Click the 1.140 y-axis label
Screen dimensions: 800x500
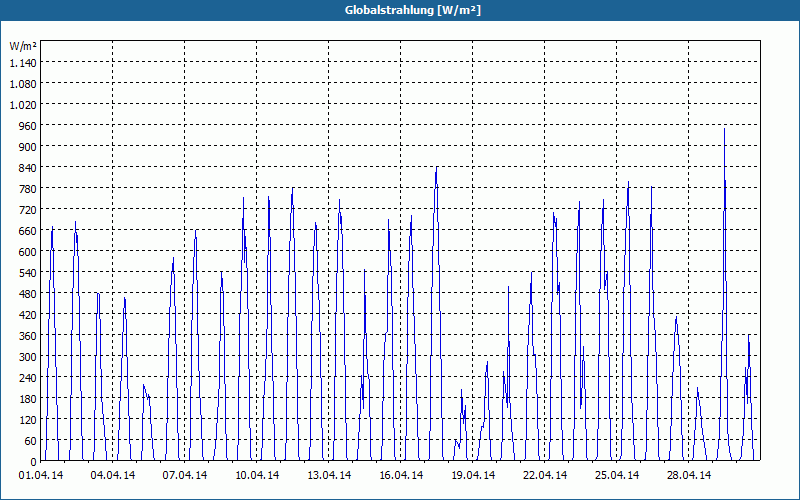[x=23, y=62]
